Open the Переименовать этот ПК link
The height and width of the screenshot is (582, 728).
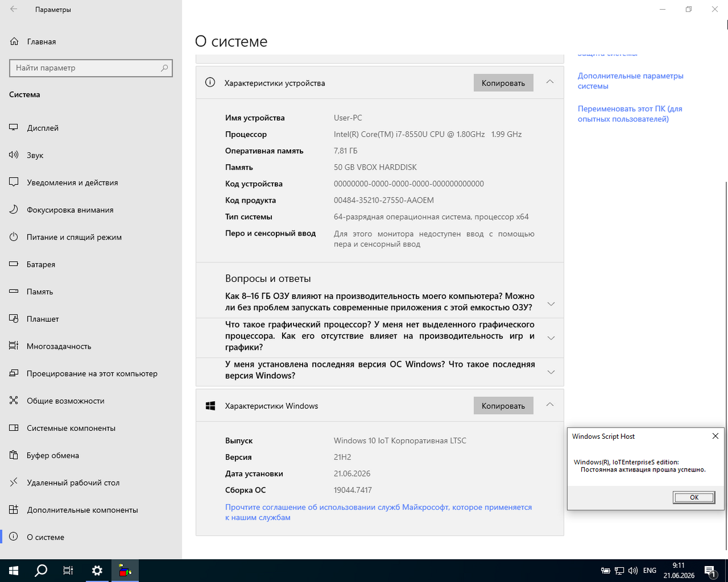coord(630,114)
